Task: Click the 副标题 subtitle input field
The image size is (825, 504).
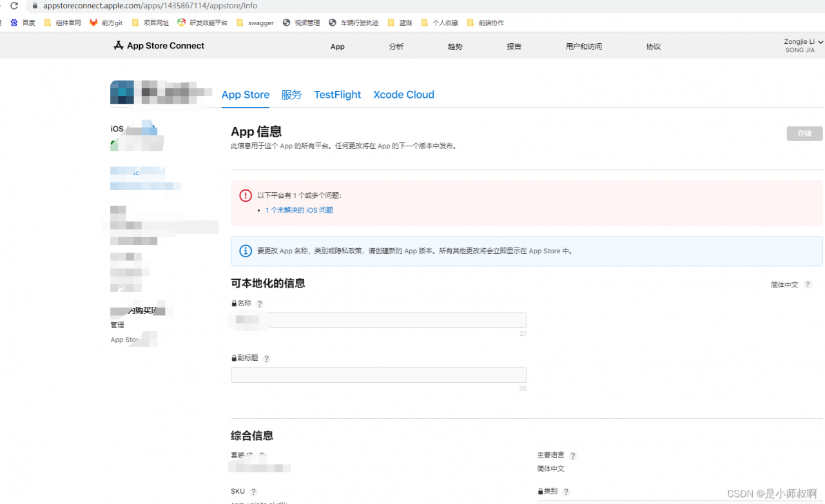Action: tap(379, 375)
